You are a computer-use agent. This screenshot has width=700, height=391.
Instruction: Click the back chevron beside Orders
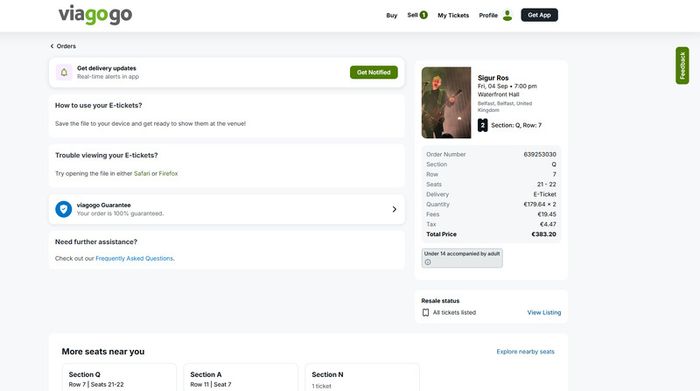[x=52, y=46]
